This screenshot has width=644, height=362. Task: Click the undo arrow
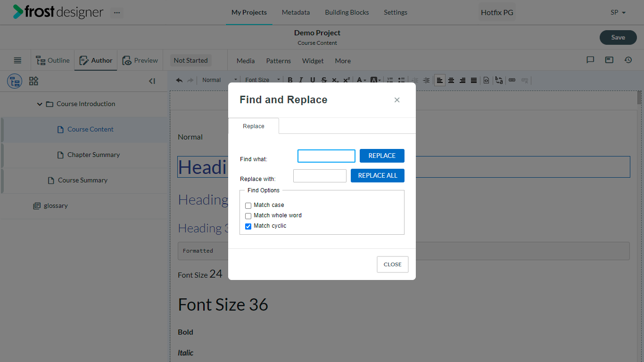pyautogui.click(x=179, y=80)
